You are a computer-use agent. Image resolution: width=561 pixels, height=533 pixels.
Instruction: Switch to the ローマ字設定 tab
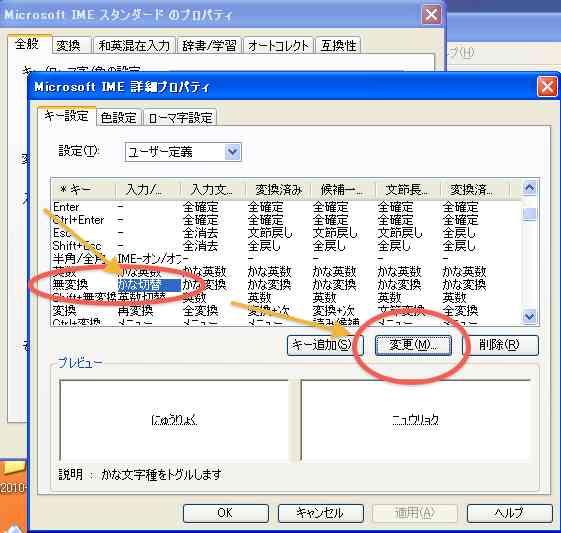[x=180, y=117]
